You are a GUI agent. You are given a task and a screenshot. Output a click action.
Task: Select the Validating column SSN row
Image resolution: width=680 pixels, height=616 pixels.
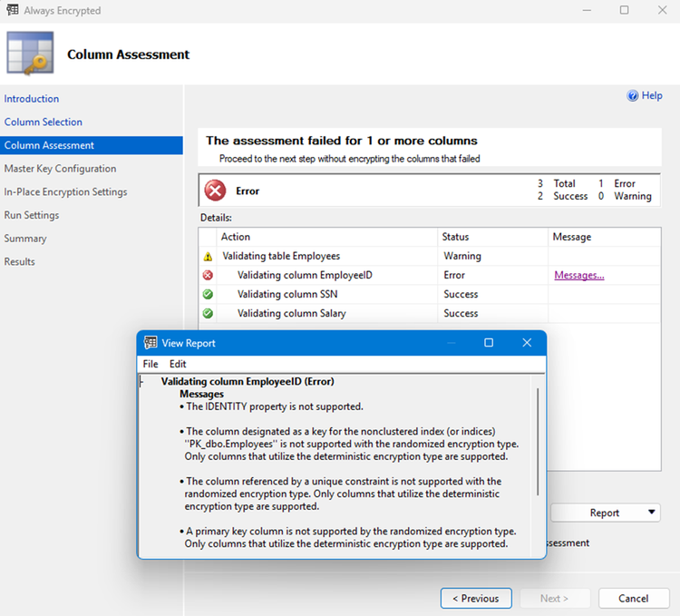[x=430, y=294]
